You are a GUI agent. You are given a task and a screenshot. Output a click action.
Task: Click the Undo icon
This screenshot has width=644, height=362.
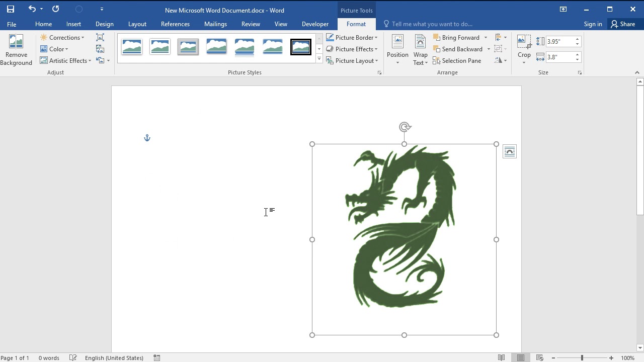tap(32, 9)
